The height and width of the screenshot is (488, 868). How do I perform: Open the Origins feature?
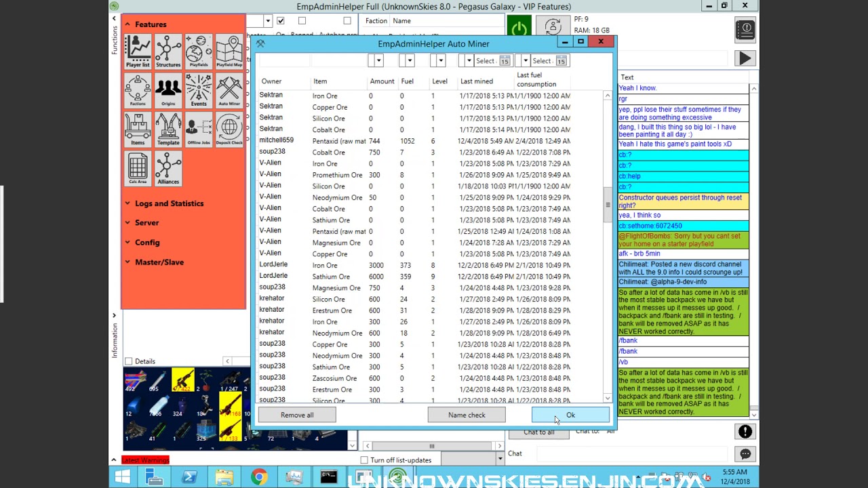168,91
